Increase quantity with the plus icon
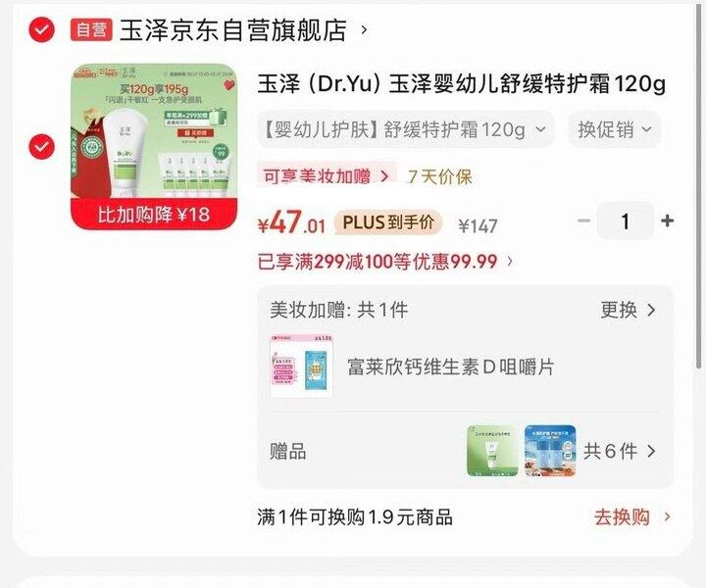This screenshot has width=706, height=588. pyautogui.click(x=668, y=220)
